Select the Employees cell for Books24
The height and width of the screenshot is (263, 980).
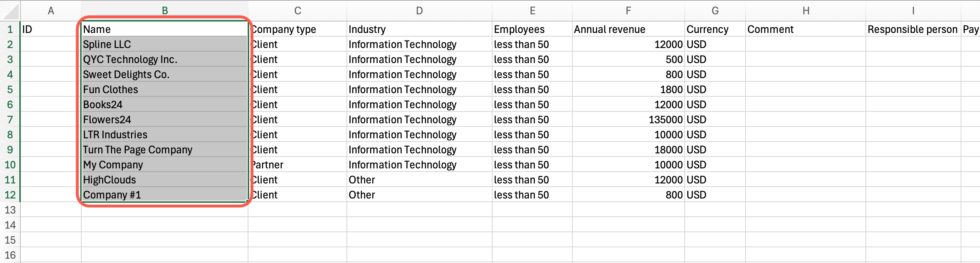point(532,105)
